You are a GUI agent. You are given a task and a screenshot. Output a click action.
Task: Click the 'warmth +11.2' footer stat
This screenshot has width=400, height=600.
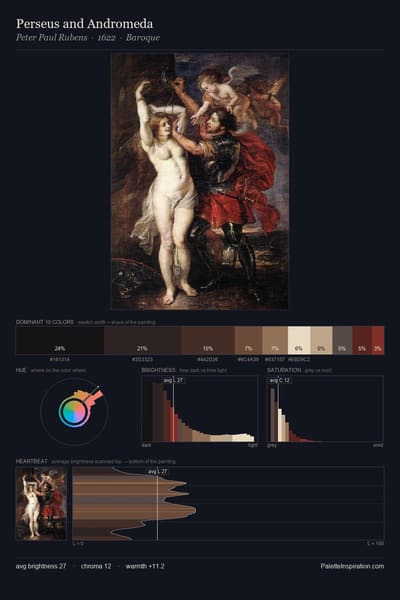click(145, 566)
